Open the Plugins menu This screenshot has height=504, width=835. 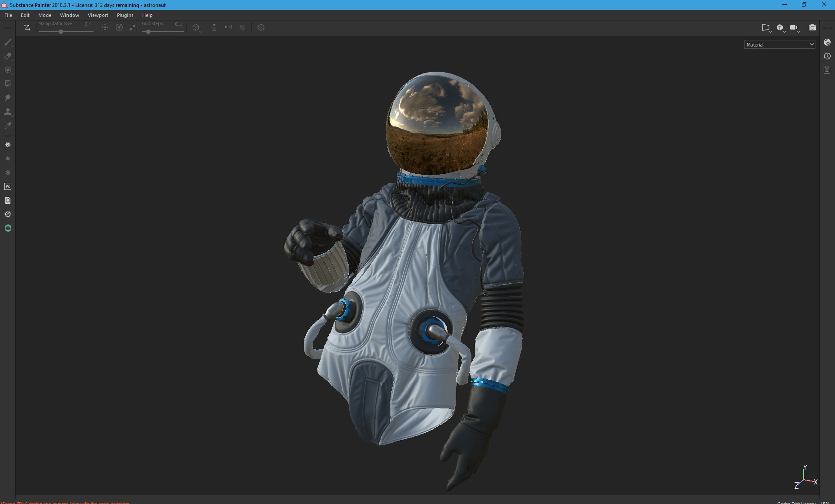pyautogui.click(x=125, y=15)
